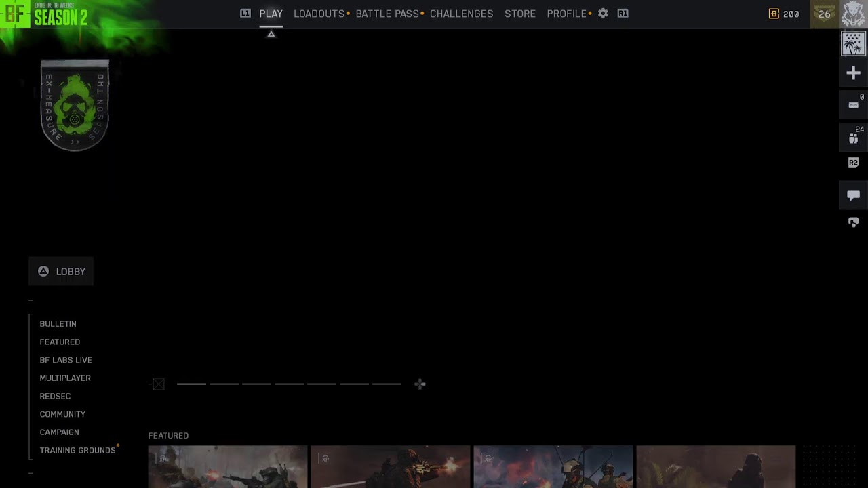
Task: Select the palm tree player card icon
Action: tap(853, 44)
